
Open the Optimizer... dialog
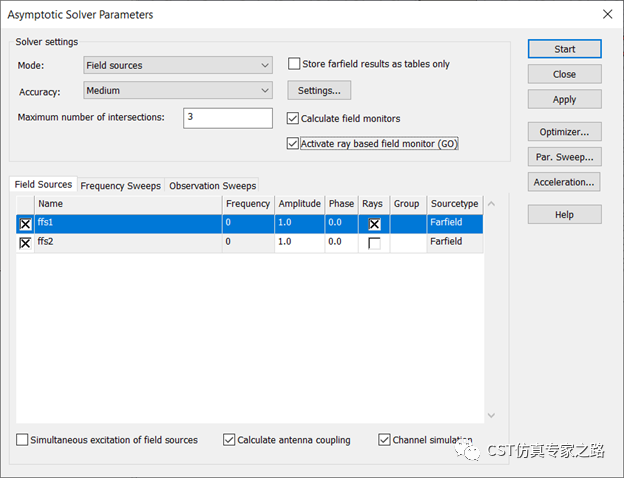pos(564,131)
